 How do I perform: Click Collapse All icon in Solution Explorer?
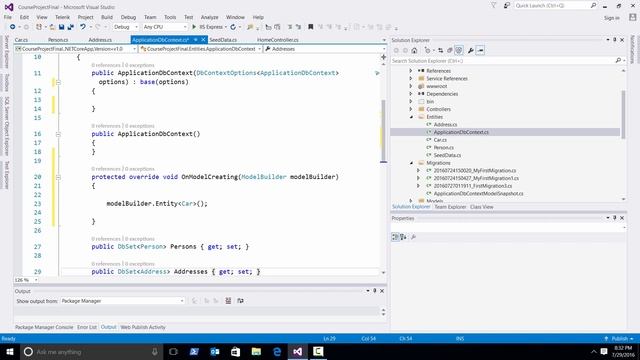coord(449,50)
